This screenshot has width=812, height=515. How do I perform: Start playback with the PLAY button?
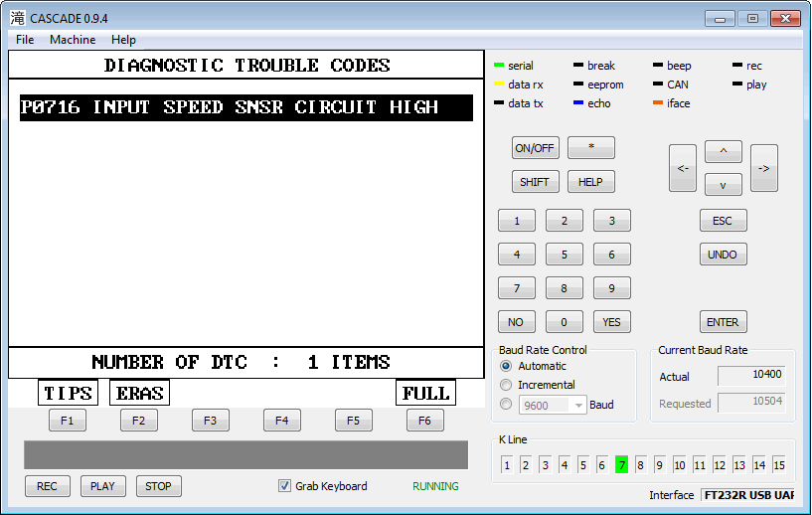coord(102,486)
